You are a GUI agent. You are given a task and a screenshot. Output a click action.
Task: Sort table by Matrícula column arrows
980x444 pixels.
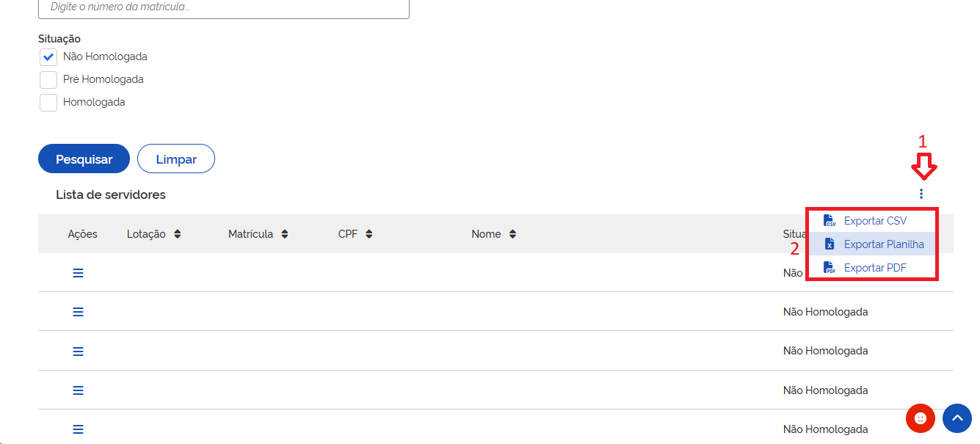pos(284,234)
